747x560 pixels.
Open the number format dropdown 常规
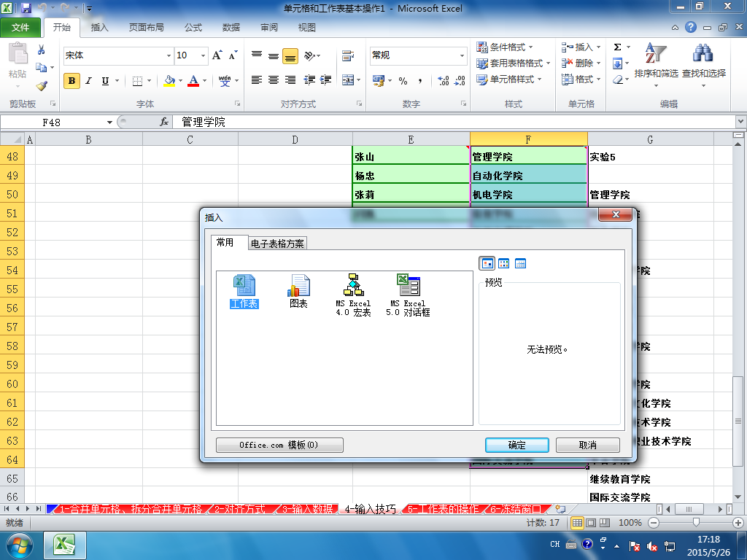pos(462,55)
